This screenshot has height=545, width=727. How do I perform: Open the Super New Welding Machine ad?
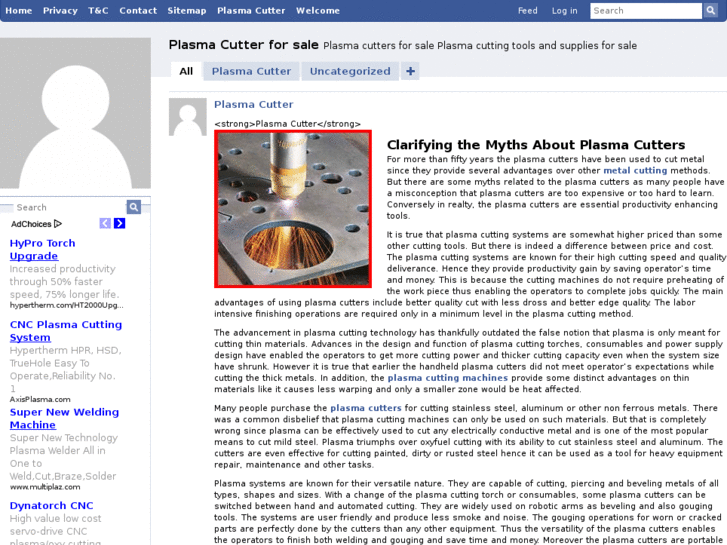(64, 418)
